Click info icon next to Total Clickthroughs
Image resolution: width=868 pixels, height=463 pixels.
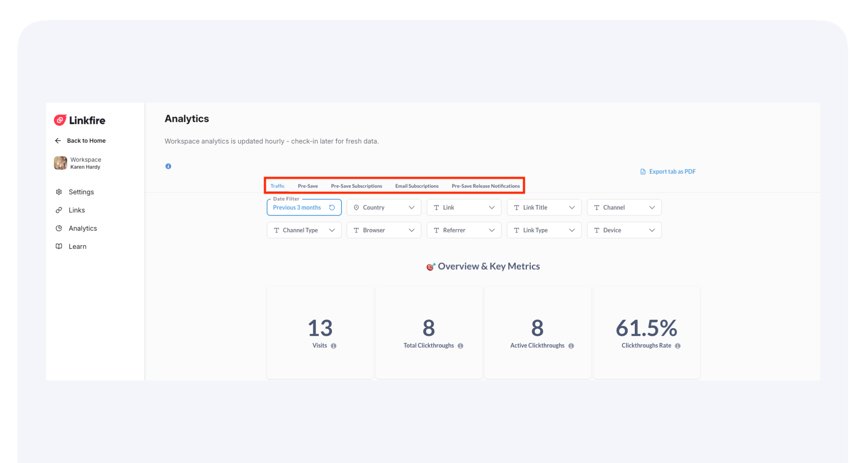[x=461, y=346]
